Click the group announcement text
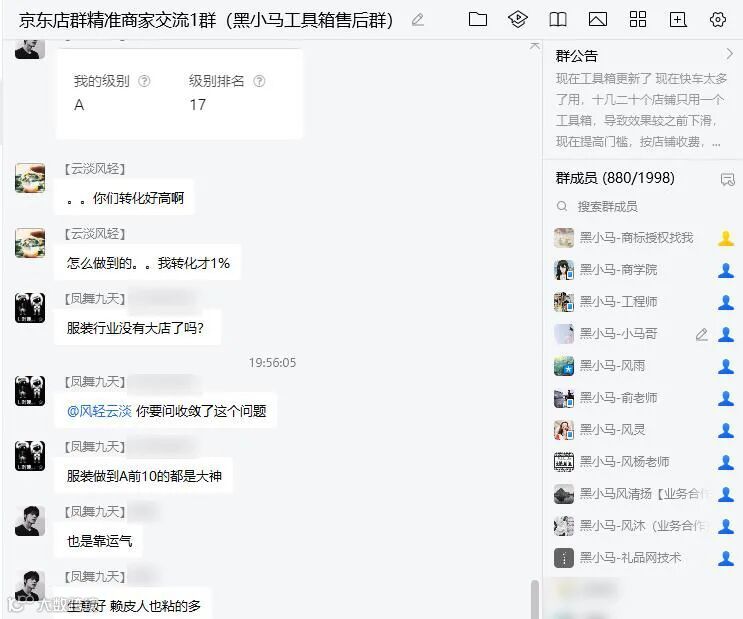 tap(640, 110)
